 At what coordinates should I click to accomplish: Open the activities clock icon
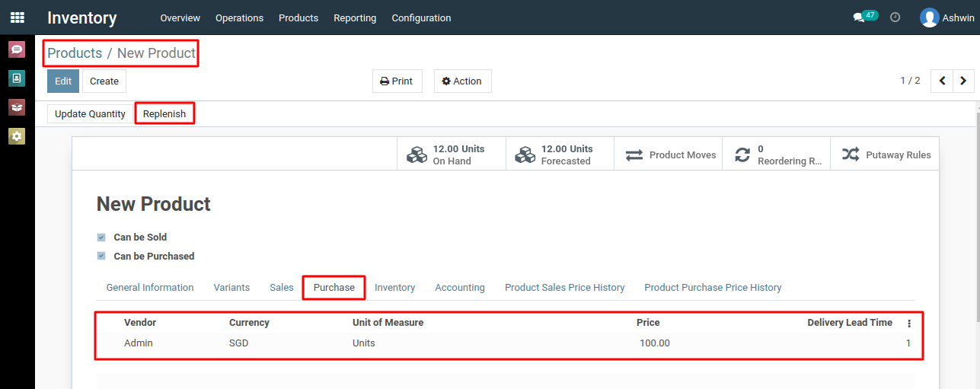click(x=895, y=17)
